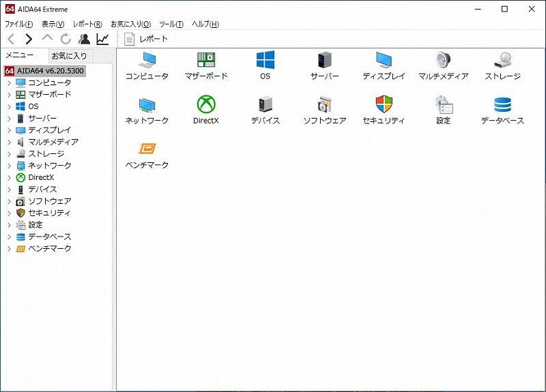Open the マルチメディア speaker icon
This screenshot has height=392, width=546.
point(443,61)
